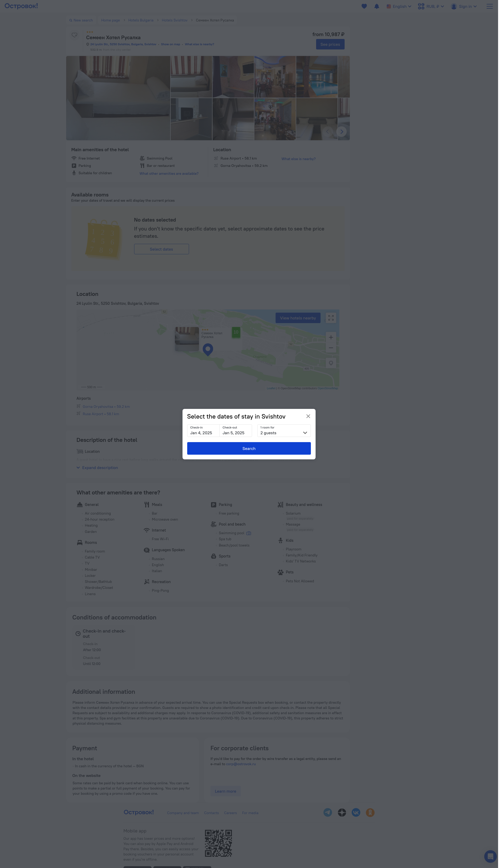Open the Hotels Bulgaria breadcrumb
The width and height of the screenshot is (502, 868).
(140, 20)
